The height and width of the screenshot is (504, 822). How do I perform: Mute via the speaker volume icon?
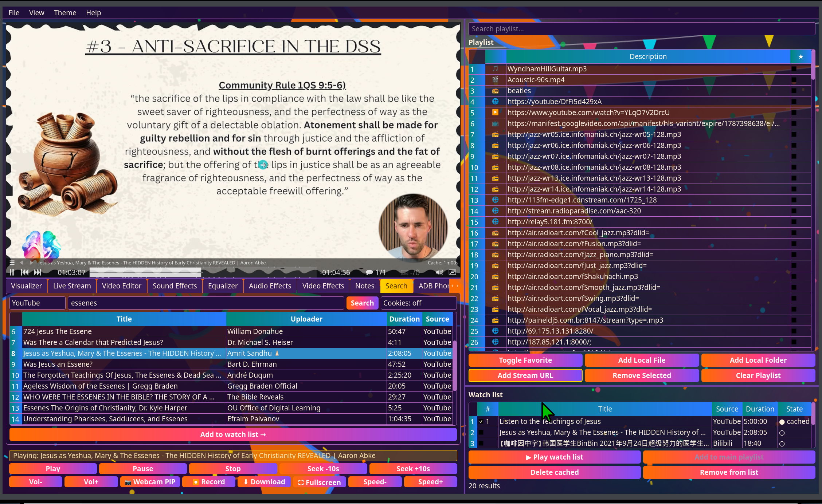coord(439,272)
